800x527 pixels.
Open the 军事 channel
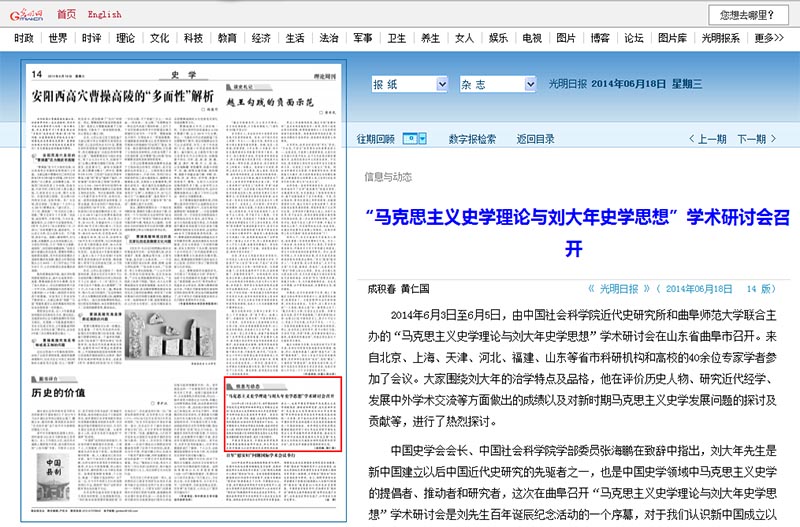pyautogui.click(x=362, y=38)
